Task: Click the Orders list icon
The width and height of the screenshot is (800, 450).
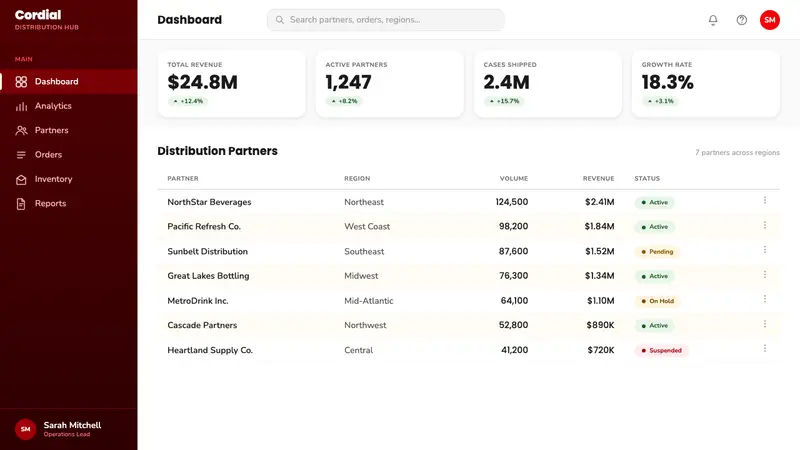Action: click(x=21, y=155)
